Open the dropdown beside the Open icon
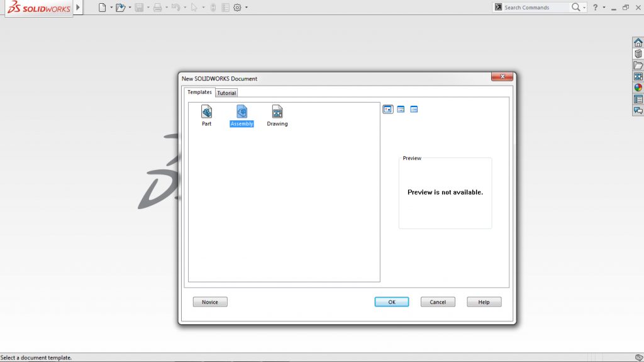The image size is (644, 362). point(130,8)
